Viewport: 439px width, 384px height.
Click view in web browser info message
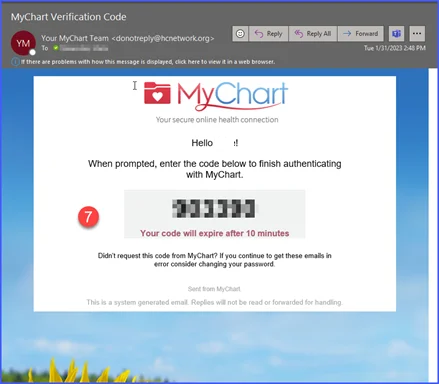[148, 62]
